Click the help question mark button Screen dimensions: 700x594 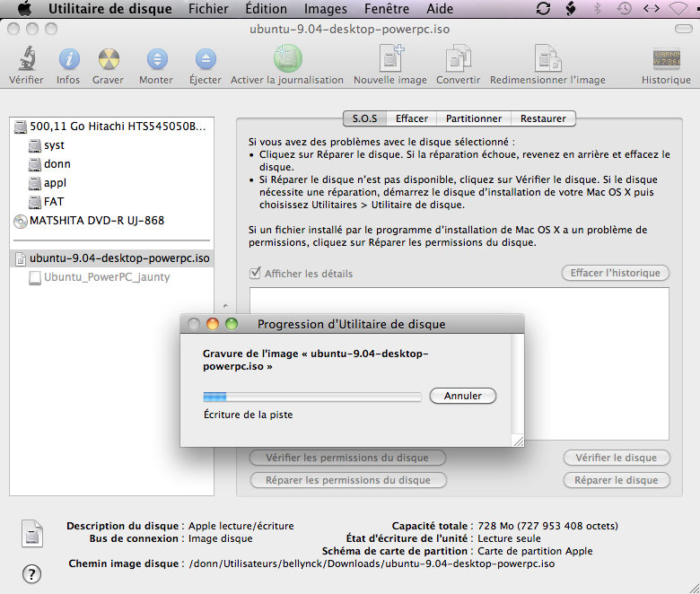(31, 574)
